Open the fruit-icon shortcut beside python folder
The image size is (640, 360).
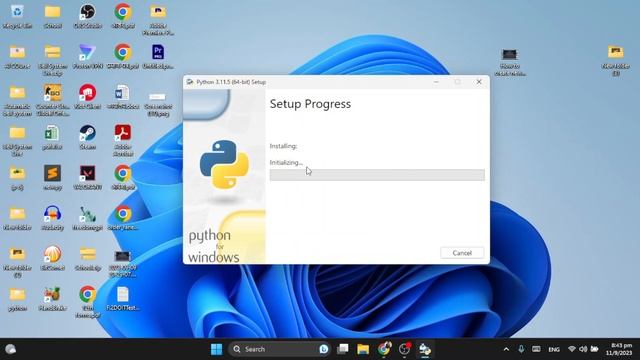pyautogui.click(x=53, y=299)
